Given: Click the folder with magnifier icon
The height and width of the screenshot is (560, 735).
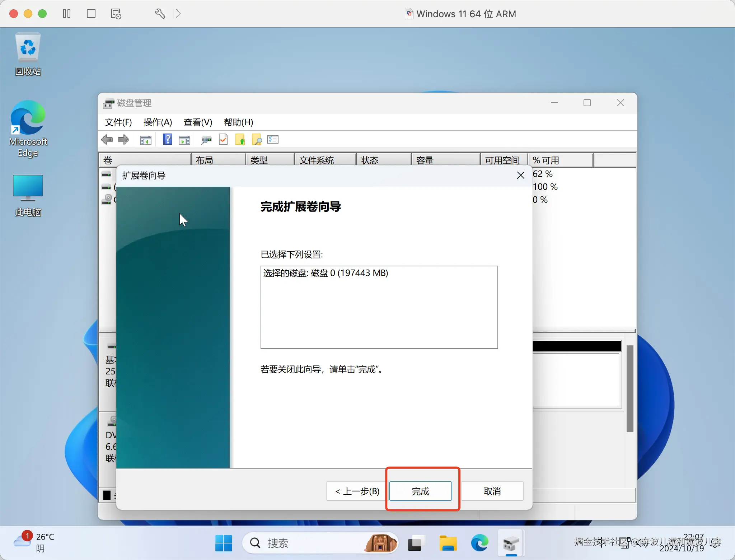Looking at the screenshot, I should [x=257, y=140].
